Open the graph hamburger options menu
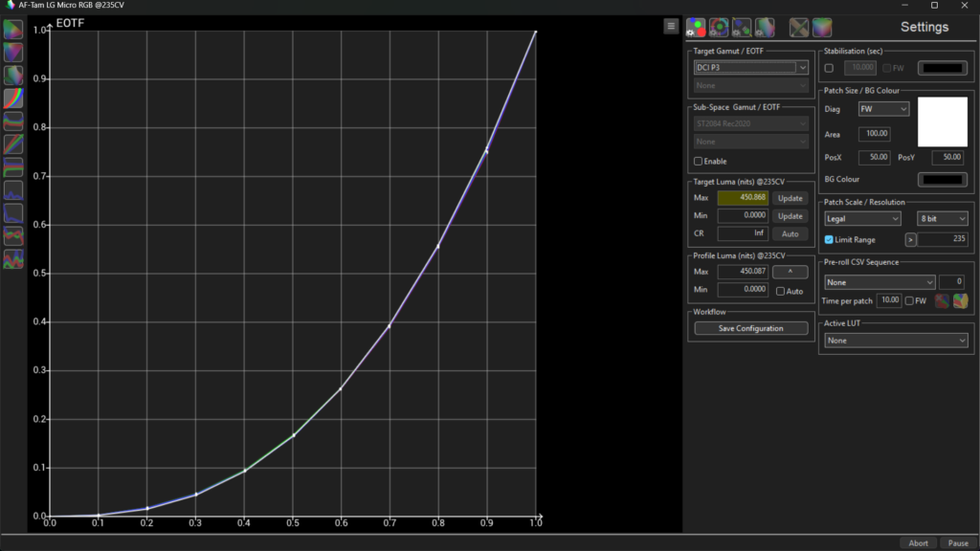This screenshot has height=551, width=980. click(671, 26)
